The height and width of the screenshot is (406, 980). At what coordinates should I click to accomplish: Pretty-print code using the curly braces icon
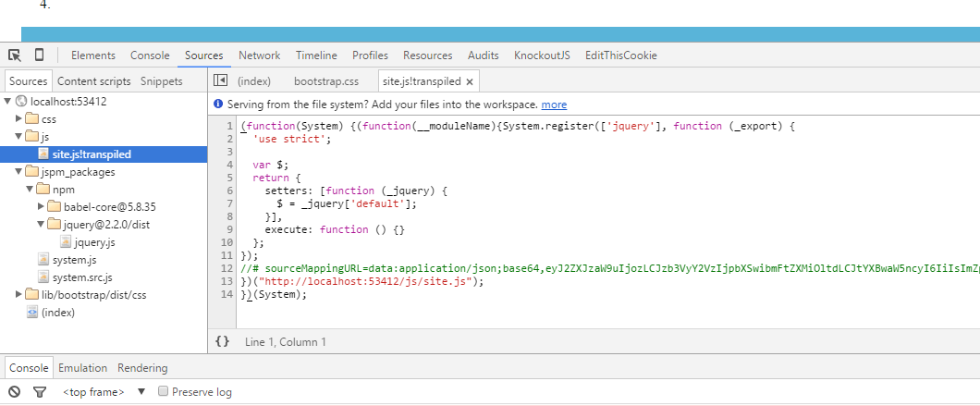pyautogui.click(x=222, y=341)
